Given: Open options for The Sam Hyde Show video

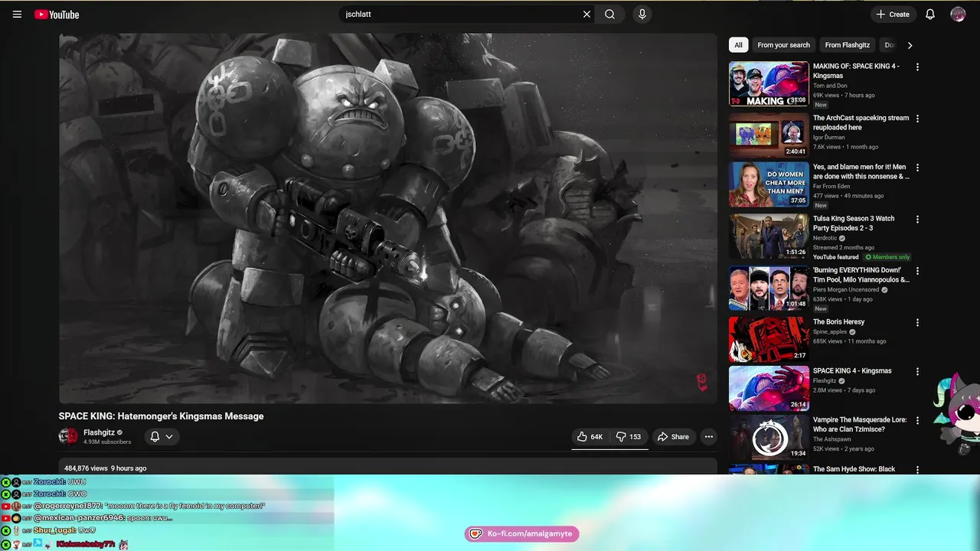Looking at the screenshot, I should [x=917, y=469].
